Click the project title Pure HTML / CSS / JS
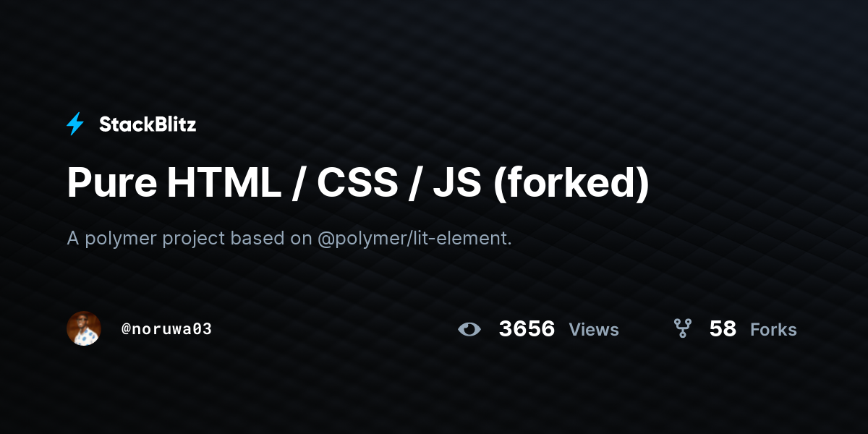868x434 pixels. pos(274,182)
